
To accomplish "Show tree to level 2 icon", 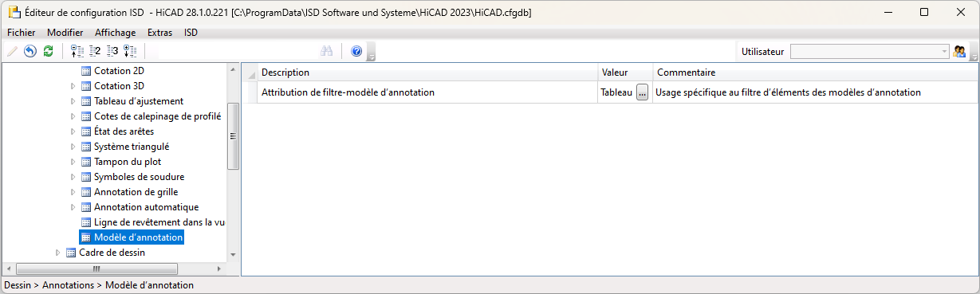I will [x=95, y=51].
